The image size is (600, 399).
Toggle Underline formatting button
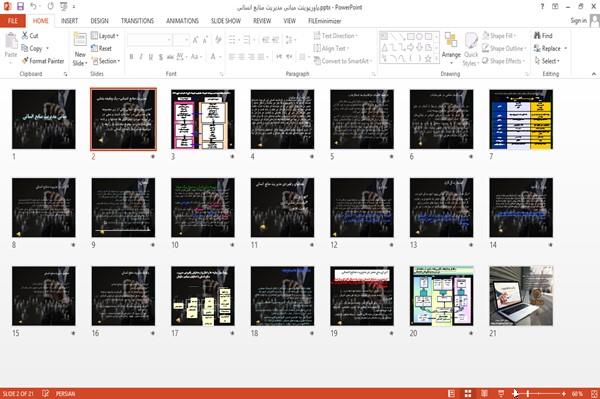[151, 57]
